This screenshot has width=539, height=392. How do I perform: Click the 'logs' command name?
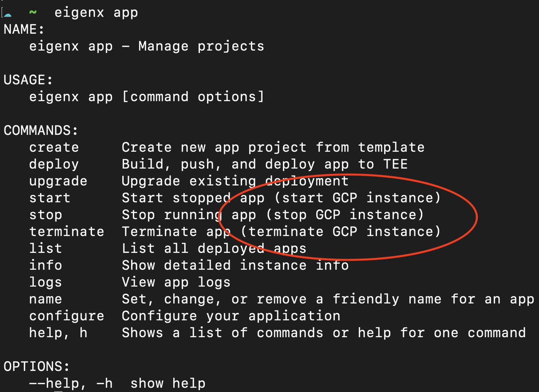[x=45, y=282]
